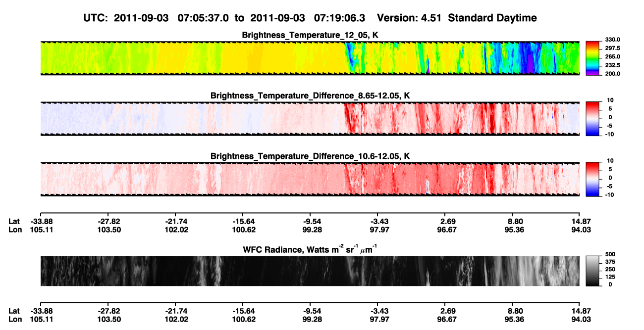Viewport: 644px width, 330px height.
Task: Click latitude -9.54 on the upper axis
Action: (310, 222)
